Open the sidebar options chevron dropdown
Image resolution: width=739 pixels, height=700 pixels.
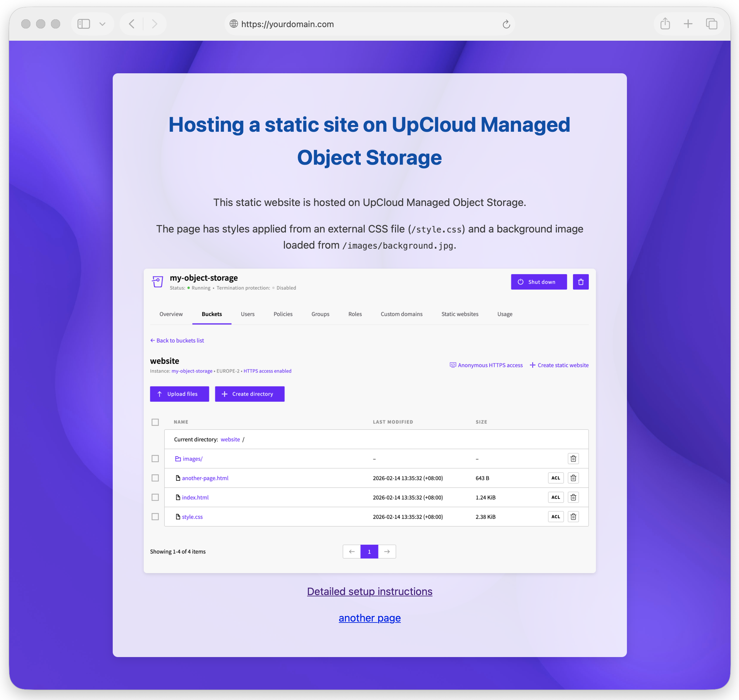pyautogui.click(x=102, y=24)
